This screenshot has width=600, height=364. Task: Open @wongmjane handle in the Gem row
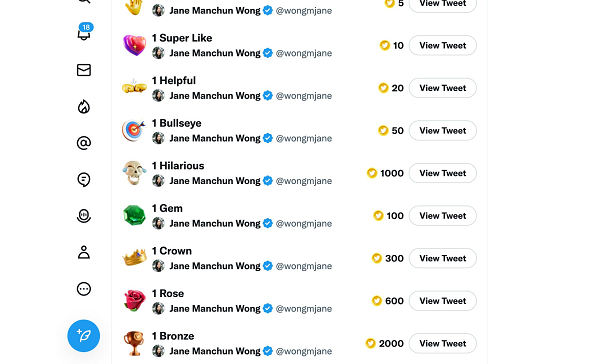304,223
